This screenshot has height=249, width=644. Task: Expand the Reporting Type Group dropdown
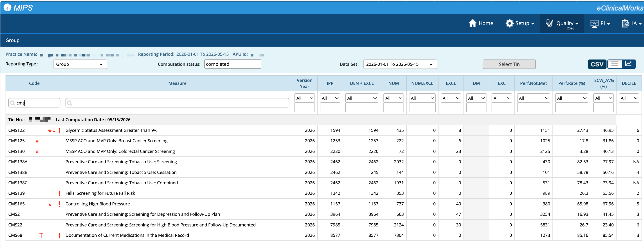click(80, 64)
